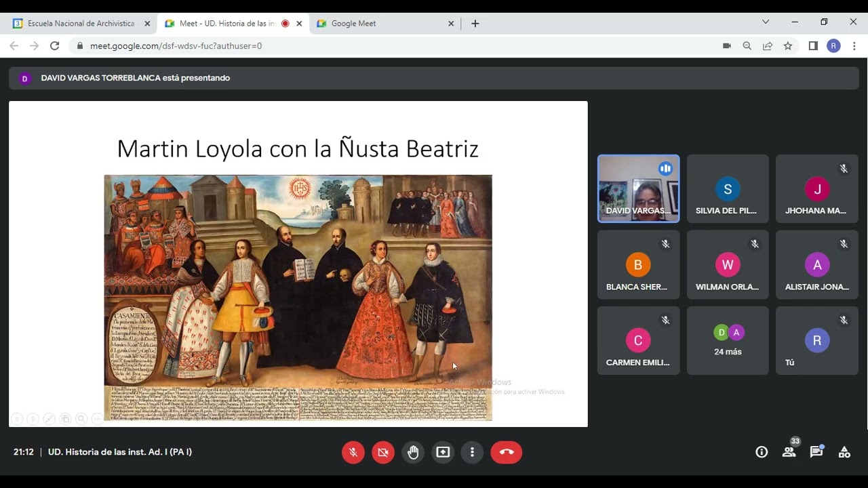Open the zoom magnifier icon in address bar
The width and height of the screenshot is (868, 488).
click(x=747, y=46)
